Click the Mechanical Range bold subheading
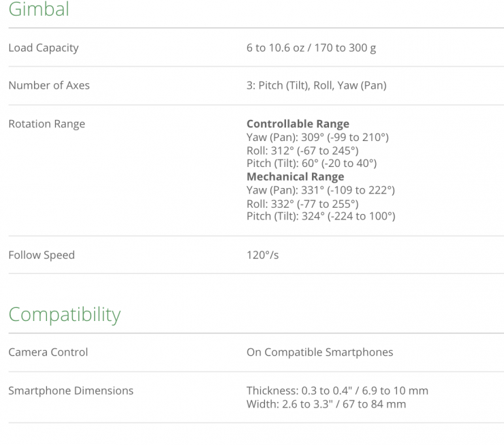504x445 pixels. click(295, 177)
